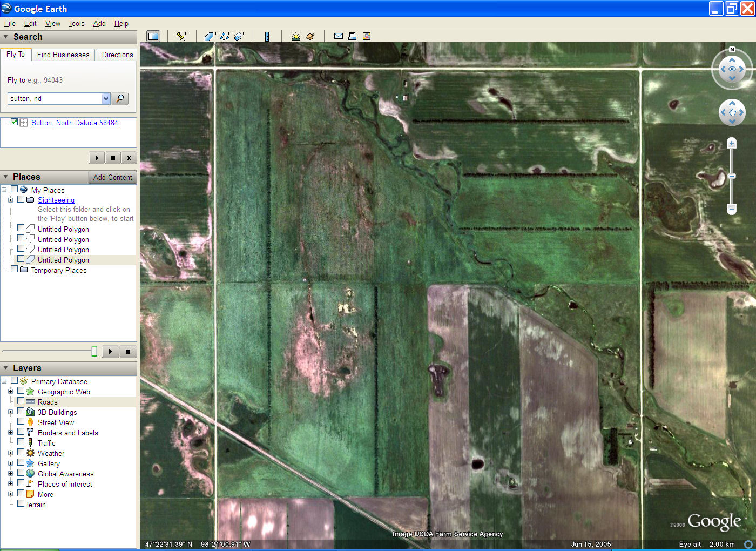Open the Tools menu
Viewport: 756px width, 551px height.
point(77,23)
